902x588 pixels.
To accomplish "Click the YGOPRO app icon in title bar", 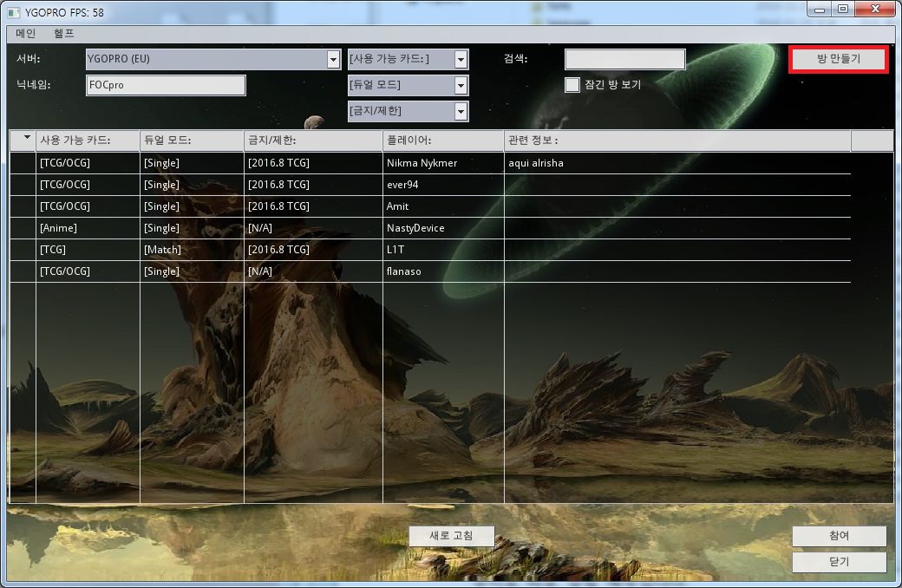I will pos(13,12).
